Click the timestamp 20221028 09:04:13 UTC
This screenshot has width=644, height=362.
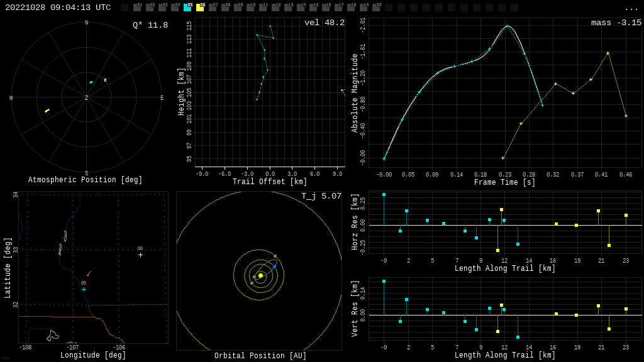point(58,8)
